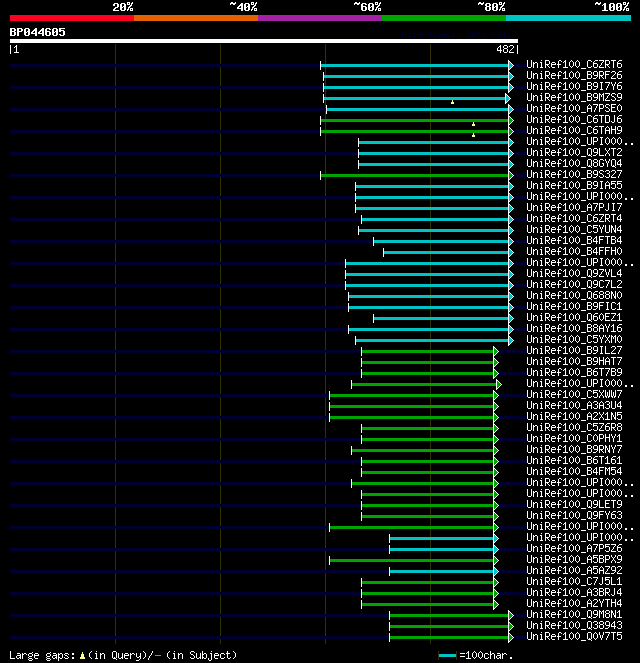Select the UniRef100_A7PSE0 label
The width and height of the screenshot is (640, 663).
(x=574, y=108)
